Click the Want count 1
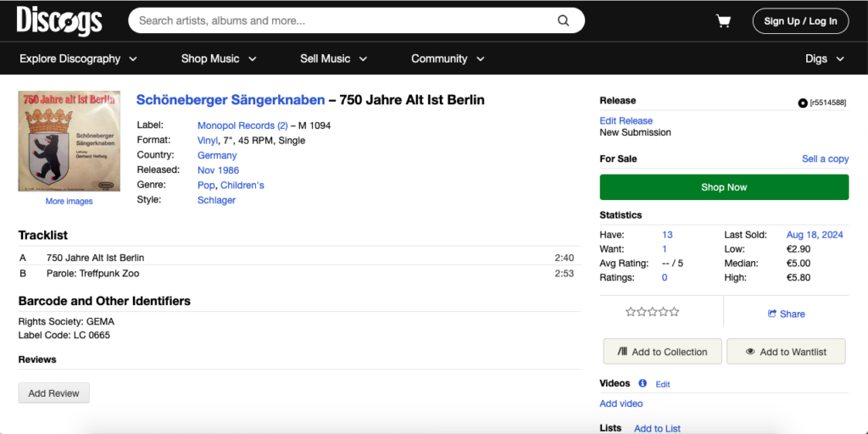868x434 pixels. 665,249
